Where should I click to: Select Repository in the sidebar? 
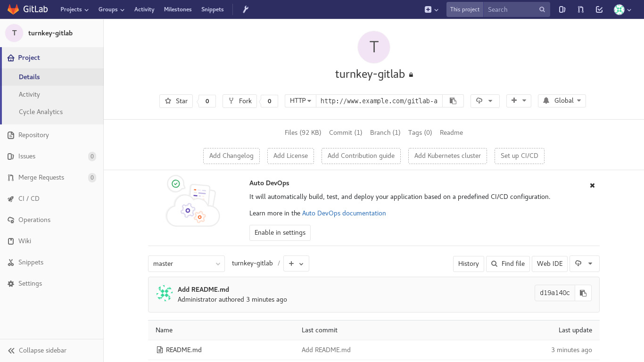[x=33, y=135]
